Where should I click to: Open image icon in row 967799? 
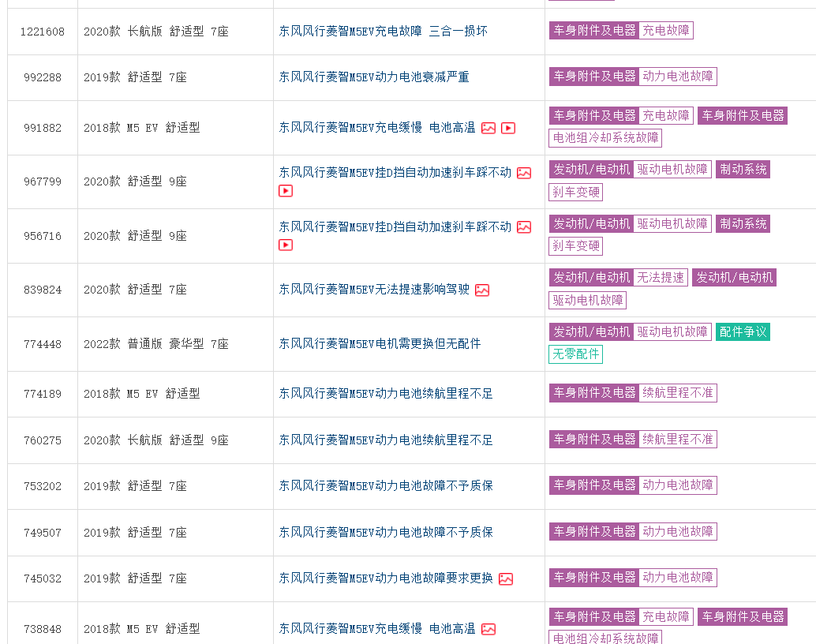(524, 173)
